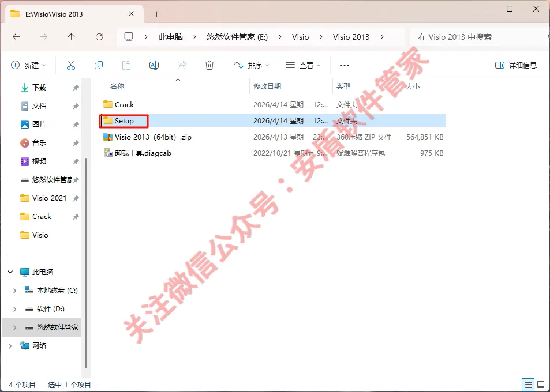Open 图片 in the sidebar

tap(39, 124)
